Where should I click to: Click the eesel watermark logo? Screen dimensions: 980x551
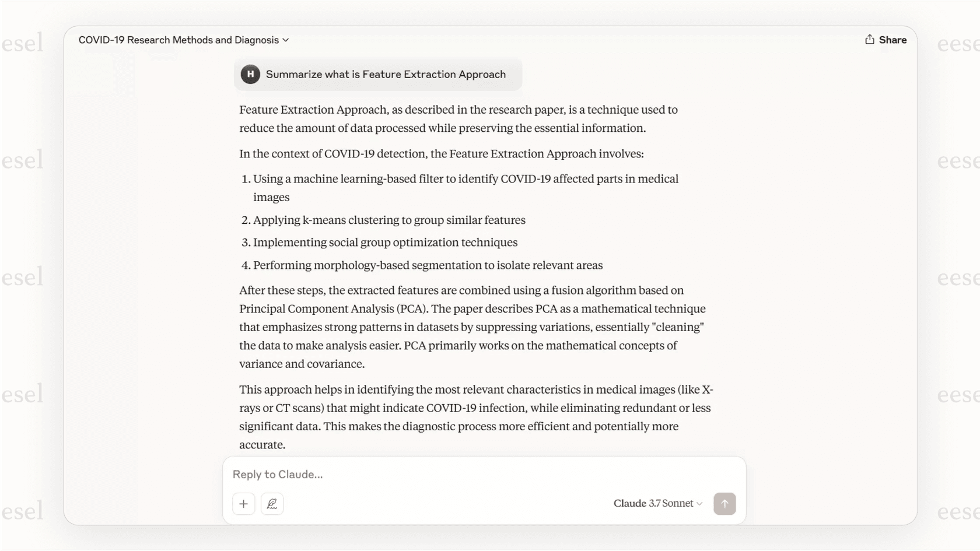pyautogui.click(x=23, y=43)
